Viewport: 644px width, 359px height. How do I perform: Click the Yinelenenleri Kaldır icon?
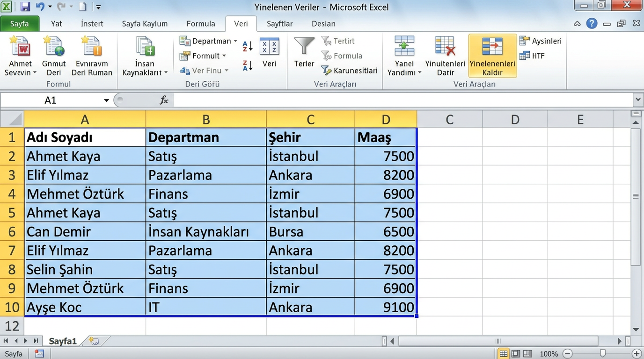point(492,48)
